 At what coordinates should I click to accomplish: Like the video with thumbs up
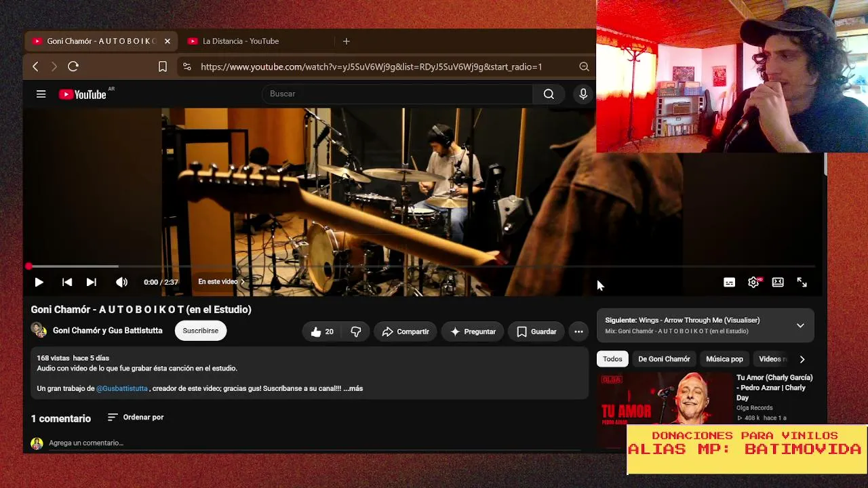[322, 331]
